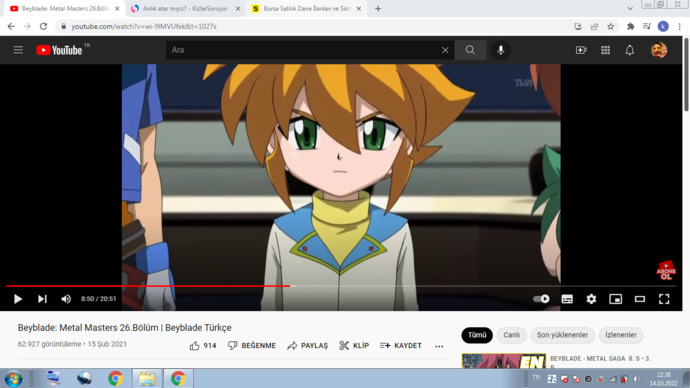
Task: Open the Chrome profile K avatar
Action: tap(663, 26)
